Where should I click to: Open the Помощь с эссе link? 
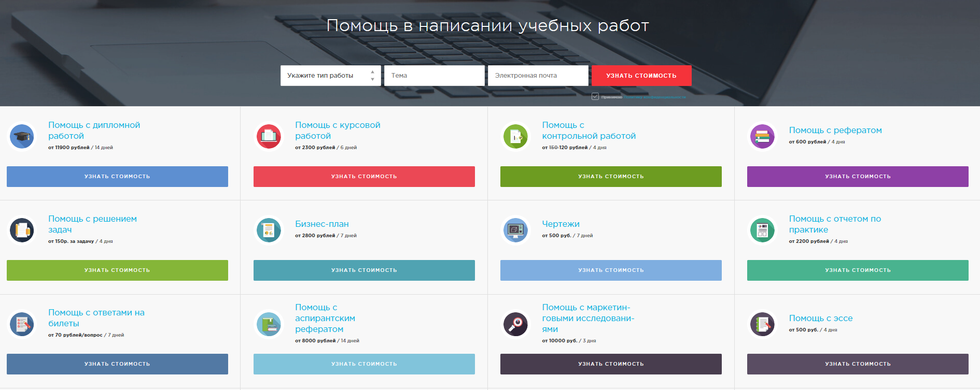(x=821, y=318)
